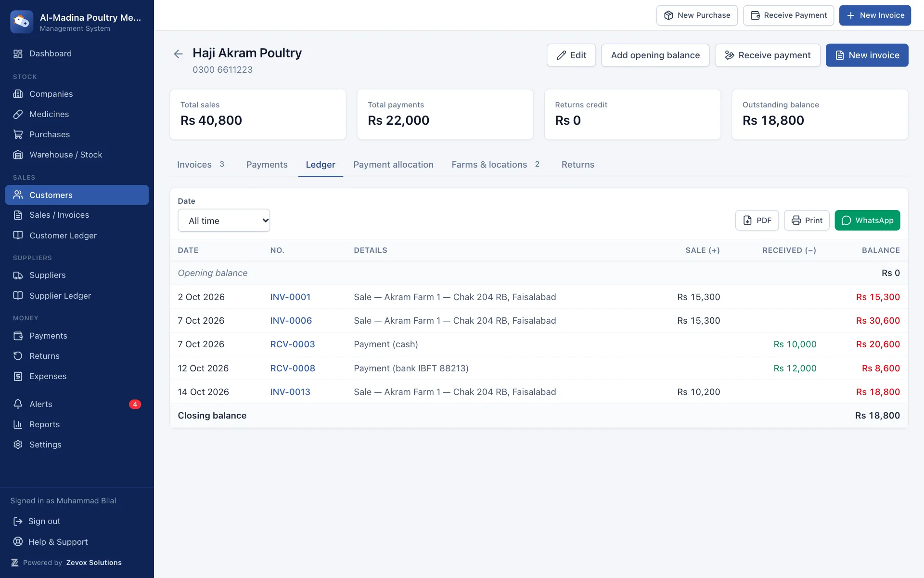Print the ledger
The image size is (924, 578).
click(x=807, y=221)
